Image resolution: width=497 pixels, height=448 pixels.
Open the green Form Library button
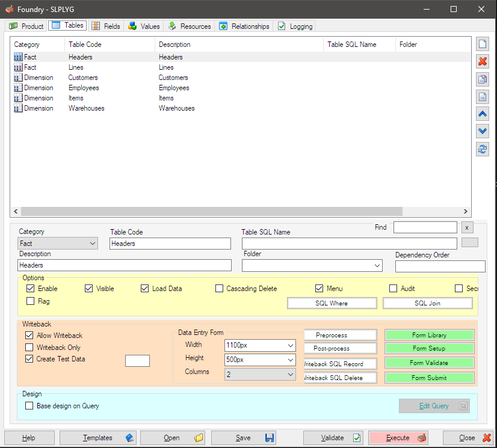pyautogui.click(x=430, y=335)
